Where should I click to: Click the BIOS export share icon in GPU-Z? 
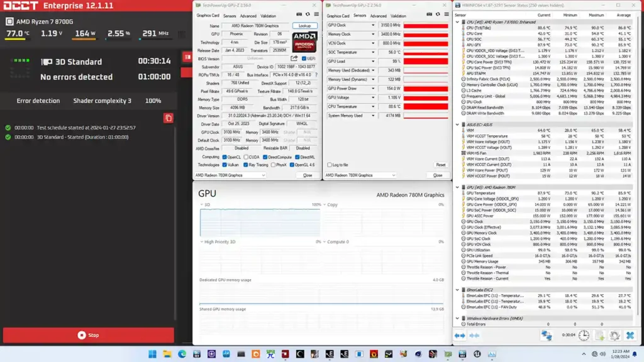(293, 58)
